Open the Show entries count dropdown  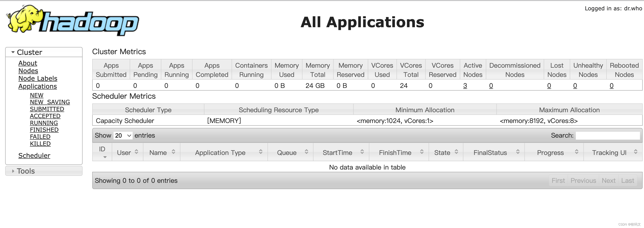coord(123,136)
